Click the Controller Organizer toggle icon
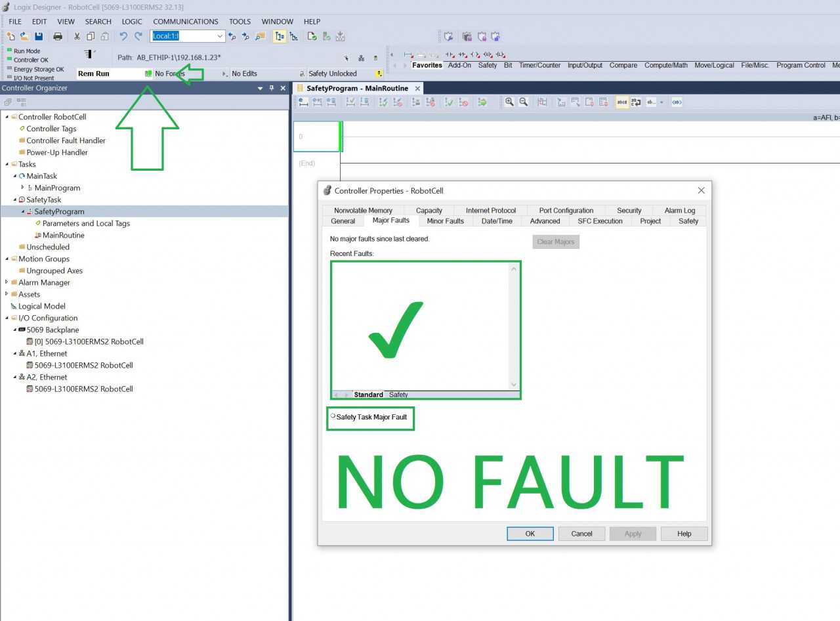 pyautogui.click(x=280, y=36)
